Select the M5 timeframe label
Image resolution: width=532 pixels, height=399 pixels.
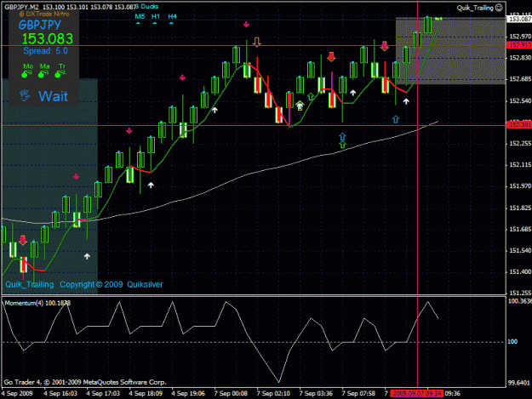pos(140,16)
